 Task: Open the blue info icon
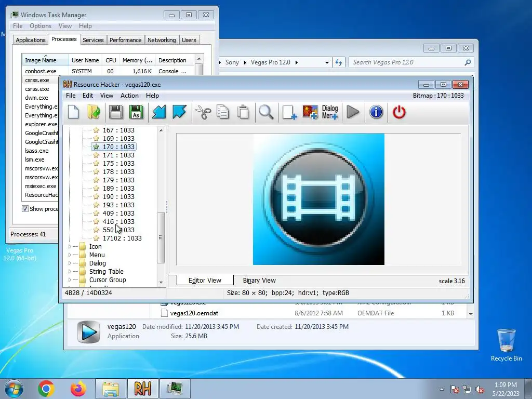click(376, 112)
